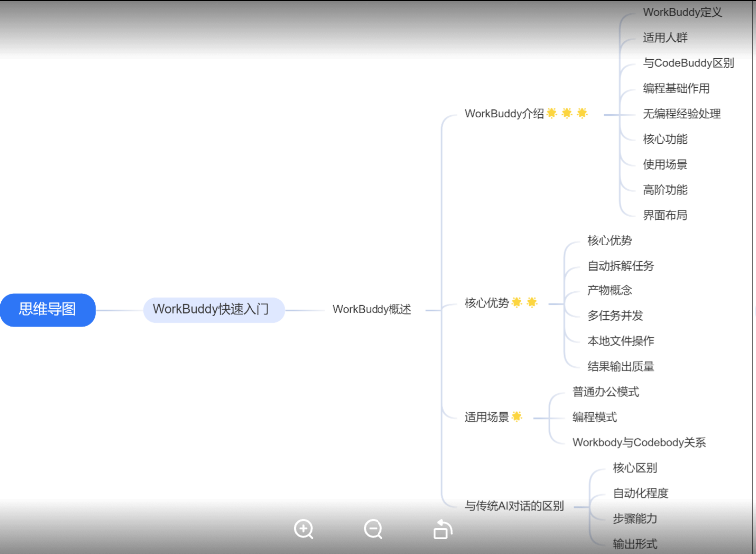Click the 适用人群 leaf

point(665,38)
